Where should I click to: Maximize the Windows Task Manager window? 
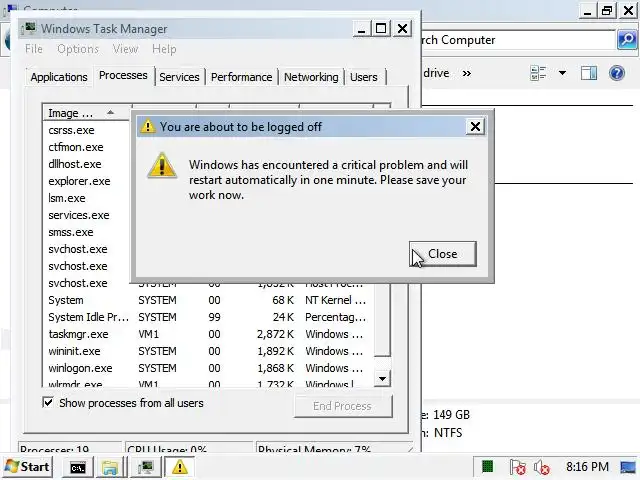pos(381,29)
